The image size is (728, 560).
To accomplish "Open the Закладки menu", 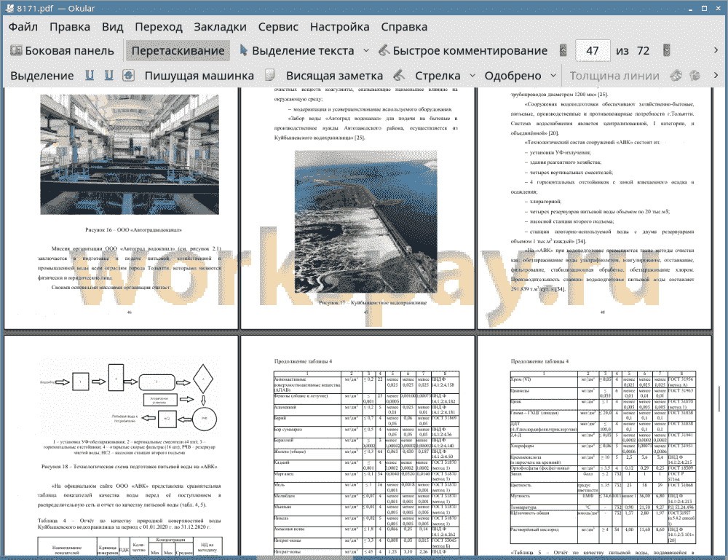I will coord(220,26).
